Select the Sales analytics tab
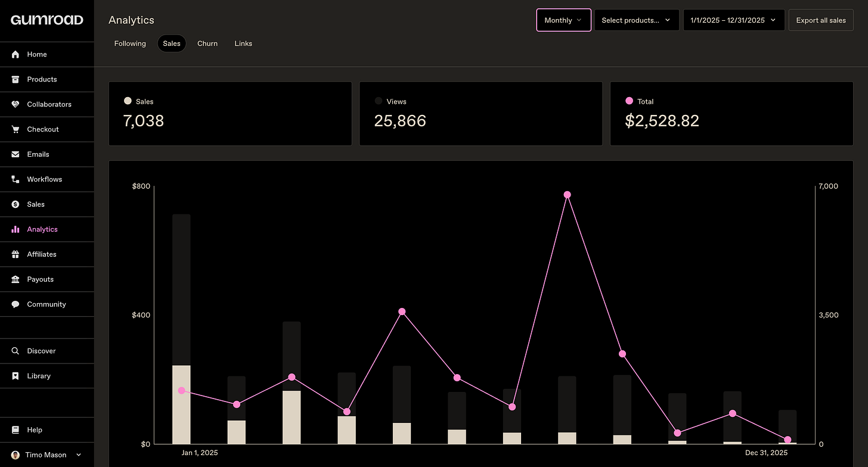 click(172, 43)
